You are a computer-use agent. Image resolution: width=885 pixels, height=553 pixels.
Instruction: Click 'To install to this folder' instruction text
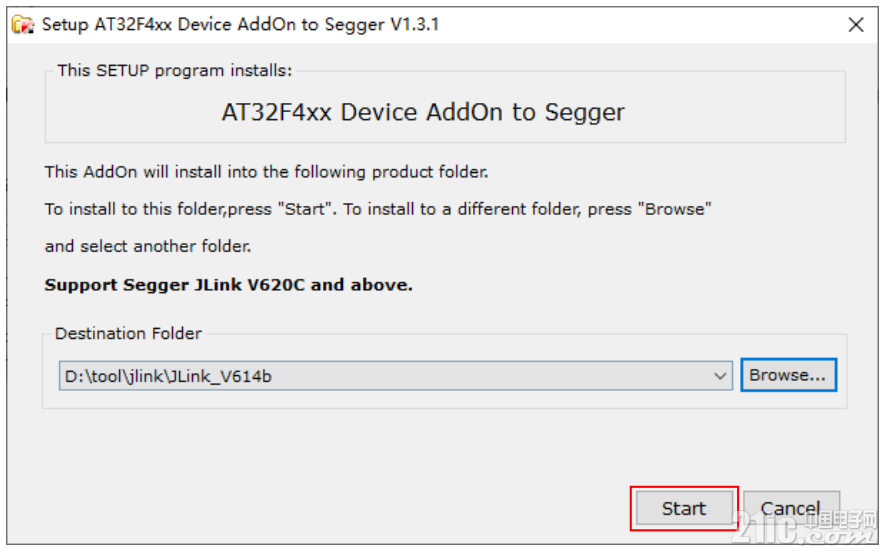point(135,209)
